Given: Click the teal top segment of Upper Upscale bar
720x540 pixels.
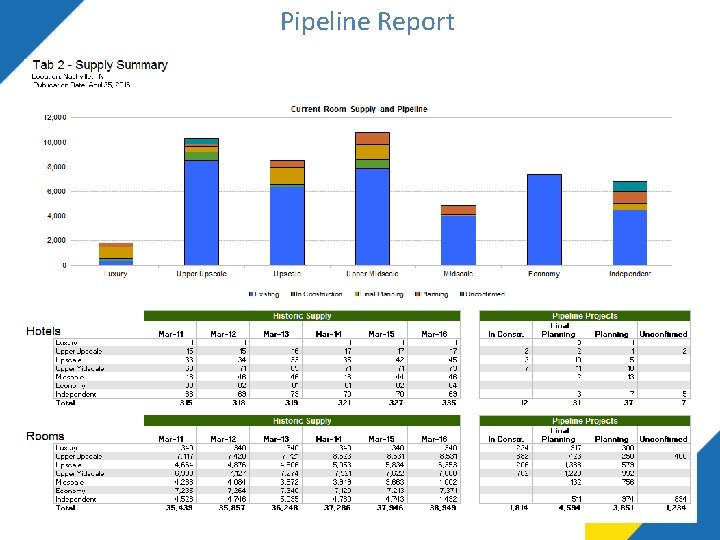Looking at the screenshot, I should coord(201,141).
